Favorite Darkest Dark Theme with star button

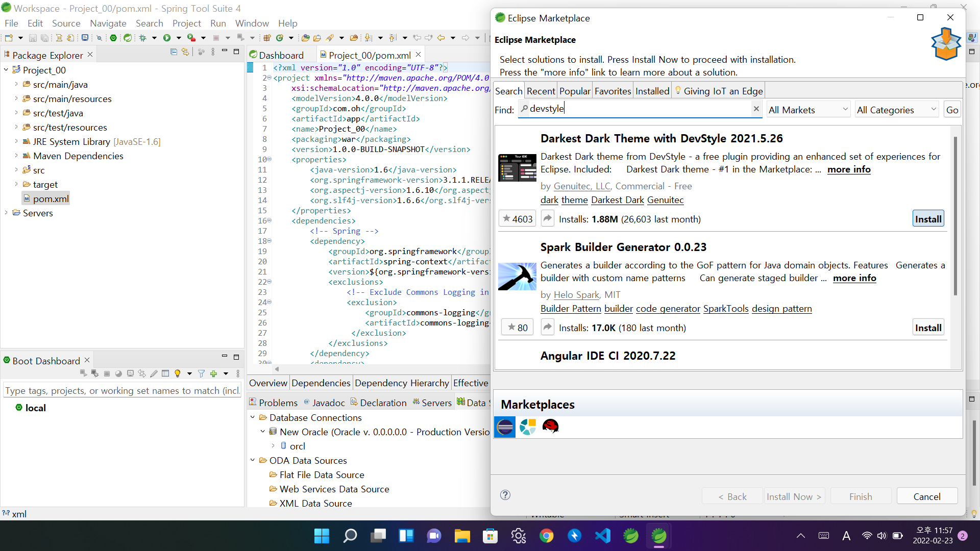[x=517, y=219]
